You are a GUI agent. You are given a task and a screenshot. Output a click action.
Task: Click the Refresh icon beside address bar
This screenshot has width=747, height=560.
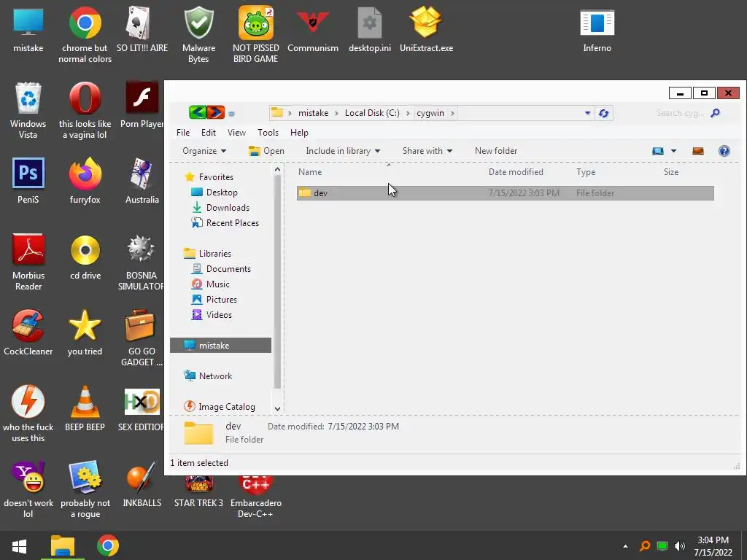603,113
